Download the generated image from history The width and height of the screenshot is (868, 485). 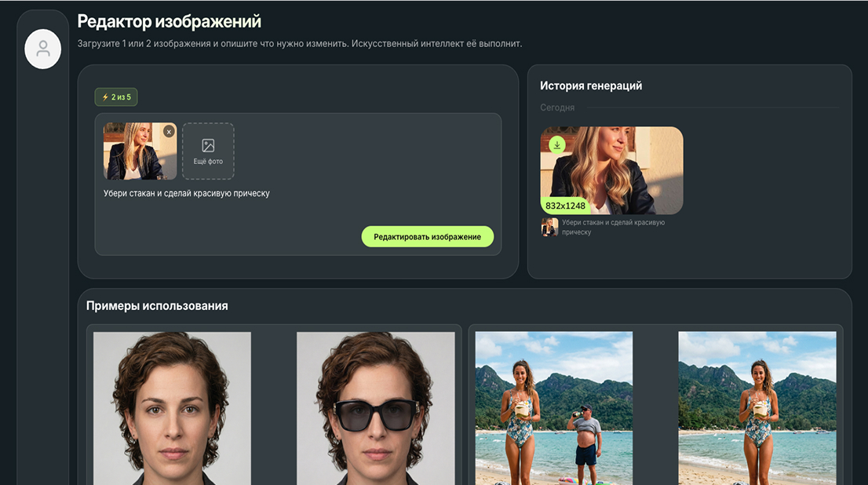556,144
